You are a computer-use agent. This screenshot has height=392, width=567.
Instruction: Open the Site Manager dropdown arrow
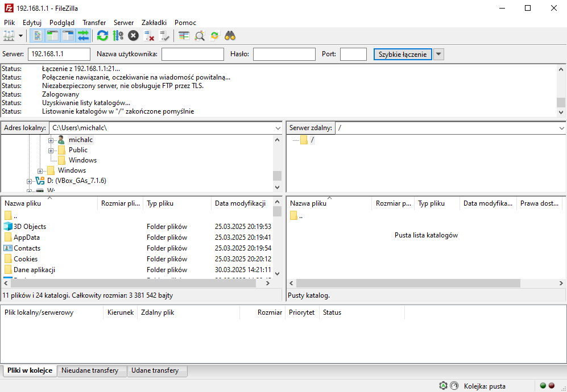(20, 36)
